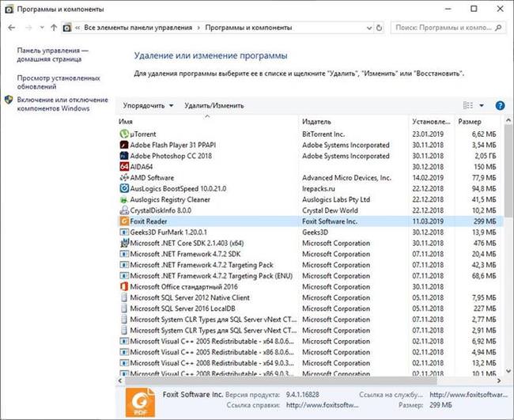This screenshot has height=420, width=514.
Task: Open the Упорядочить dropdown menu
Action: coord(148,105)
